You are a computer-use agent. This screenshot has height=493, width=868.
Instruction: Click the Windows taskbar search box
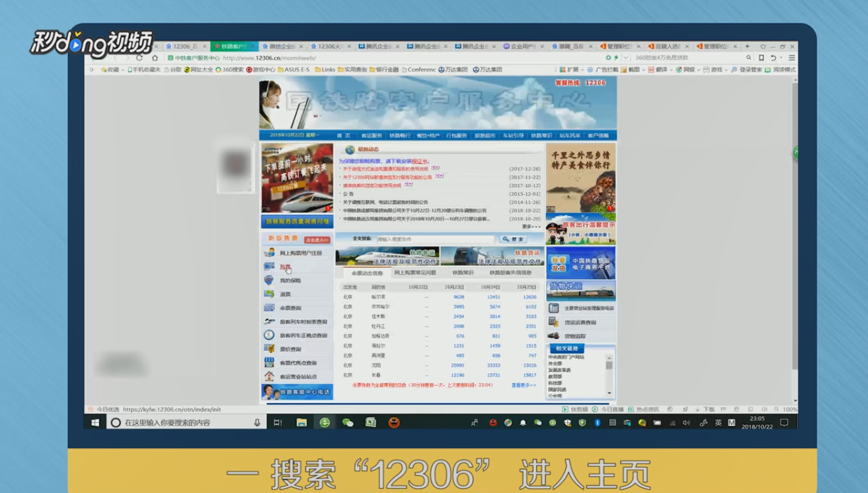186,423
